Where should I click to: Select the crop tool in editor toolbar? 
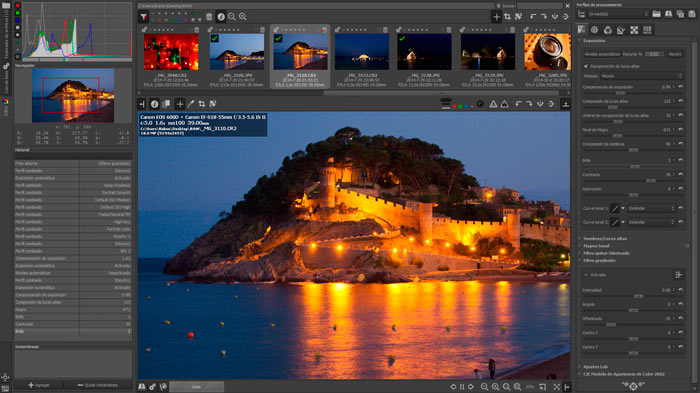point(202,104)
